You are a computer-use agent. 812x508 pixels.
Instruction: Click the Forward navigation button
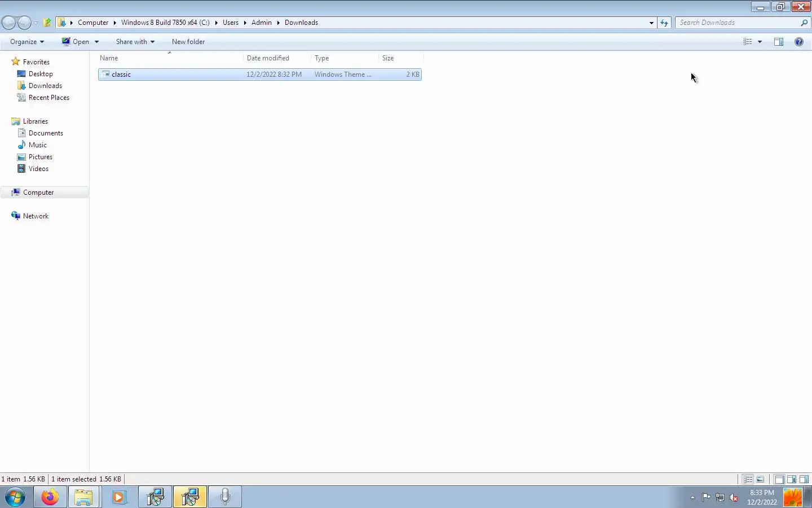(24, 23)
